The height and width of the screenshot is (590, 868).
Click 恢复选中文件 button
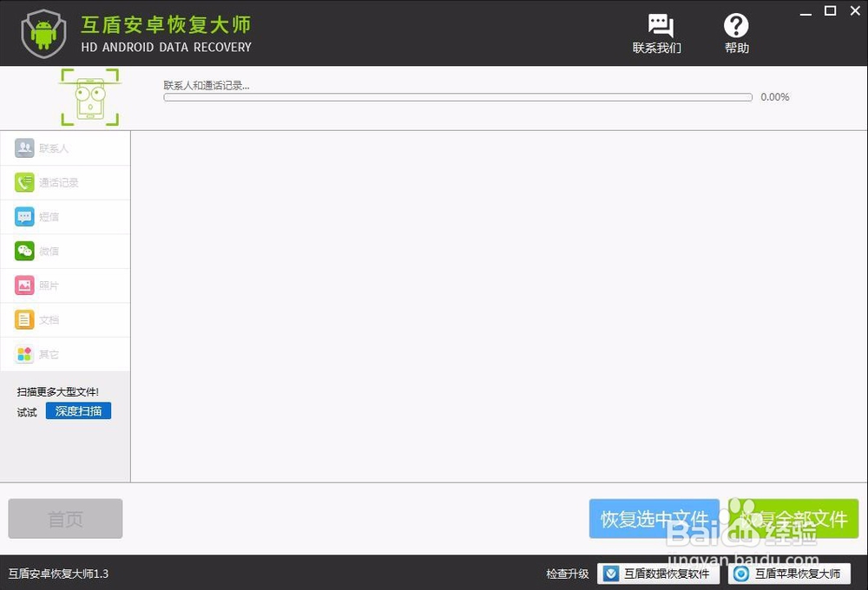tap(654, 519)
